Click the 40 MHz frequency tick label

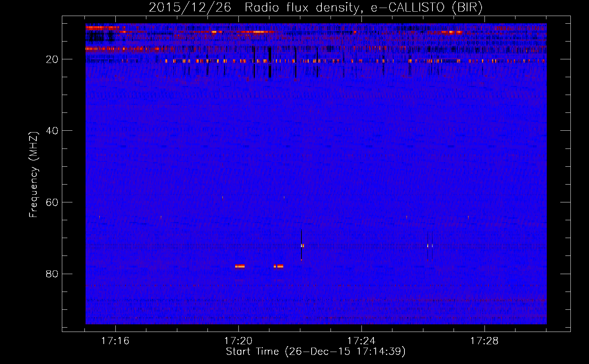click(52, 131)
